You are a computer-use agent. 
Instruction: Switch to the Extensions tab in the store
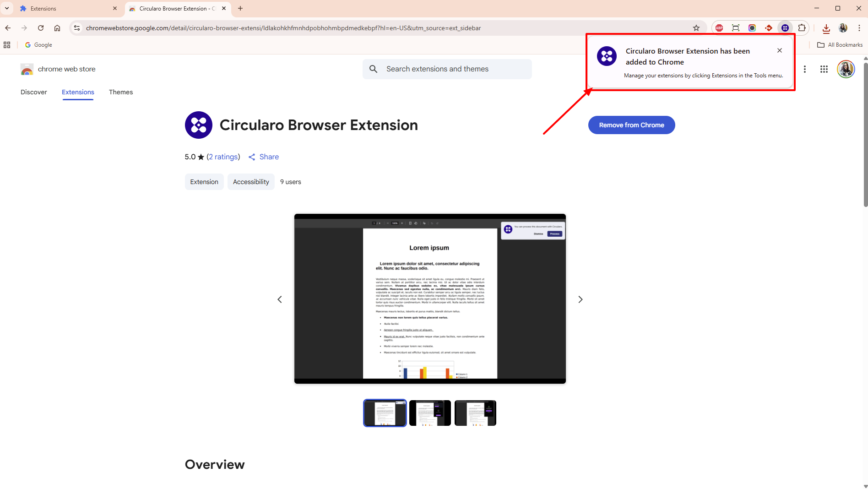click(77, 92)
